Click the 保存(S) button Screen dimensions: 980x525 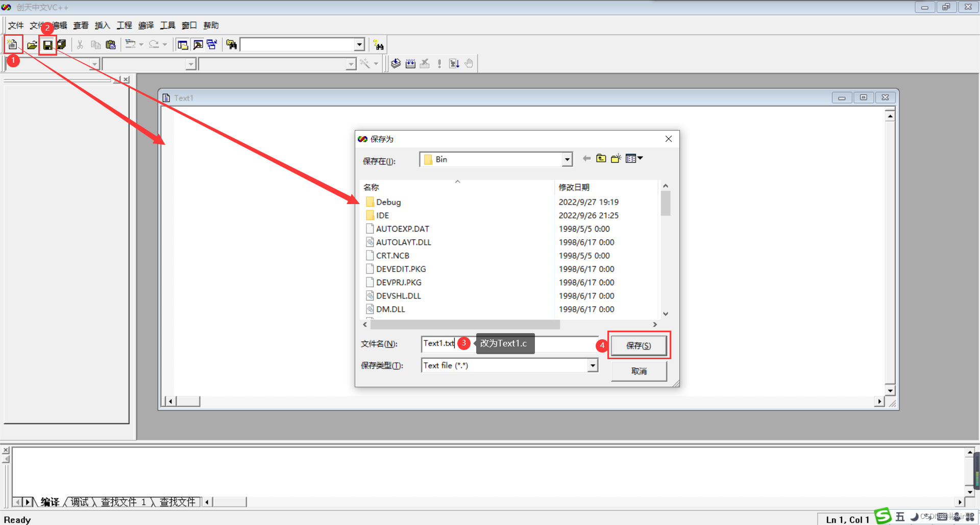[x=639, y=345]
